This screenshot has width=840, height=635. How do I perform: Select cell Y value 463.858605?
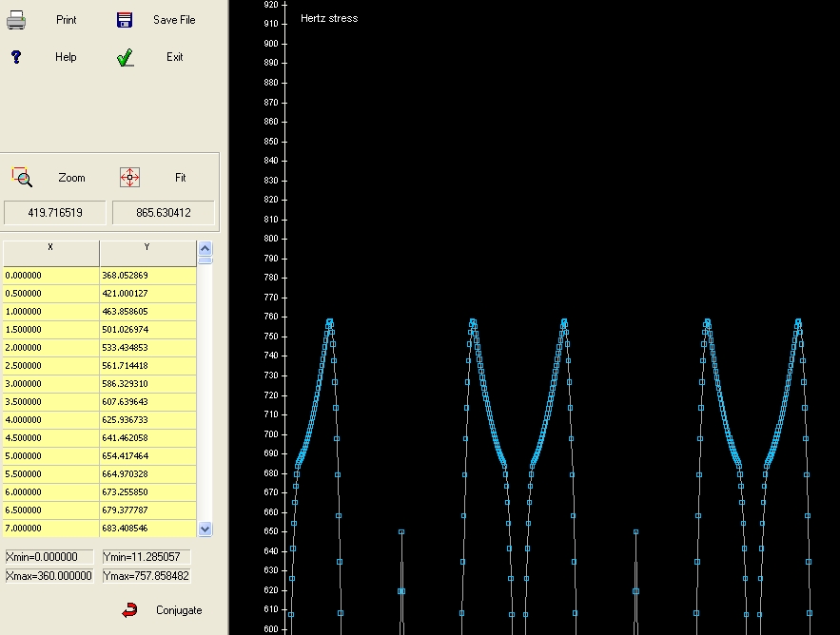tap(147, 312)
